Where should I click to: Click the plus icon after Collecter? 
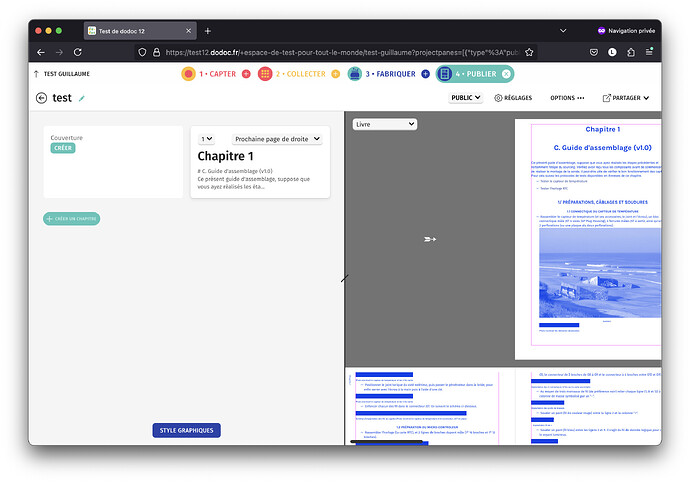(336, 74)
